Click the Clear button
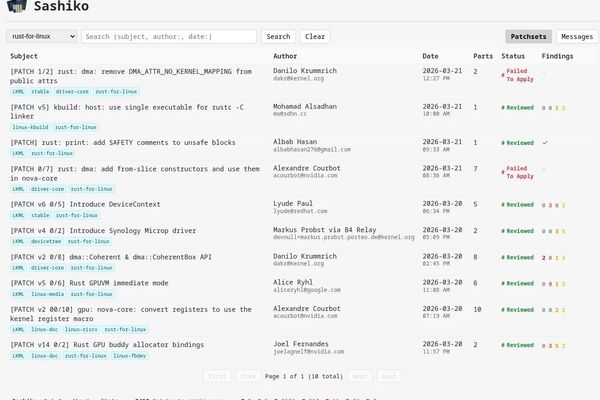 pyautogui.click(x=315, y=36)
